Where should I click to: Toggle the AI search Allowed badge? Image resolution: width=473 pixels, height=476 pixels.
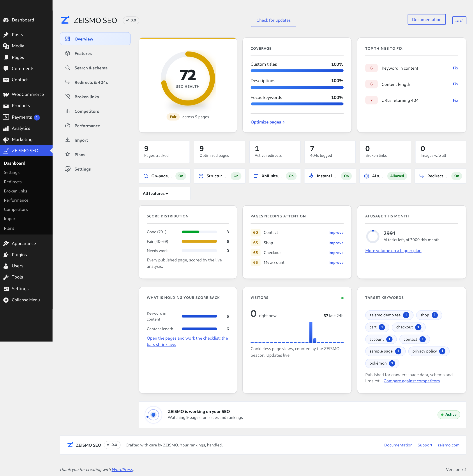pyautogui.click(x=397, y=176)
